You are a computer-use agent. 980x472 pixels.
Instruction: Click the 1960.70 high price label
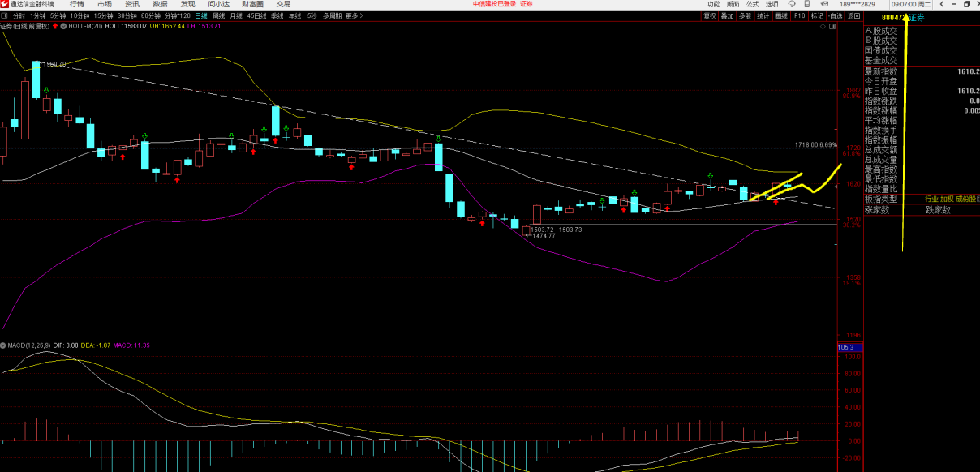(54, 64)
